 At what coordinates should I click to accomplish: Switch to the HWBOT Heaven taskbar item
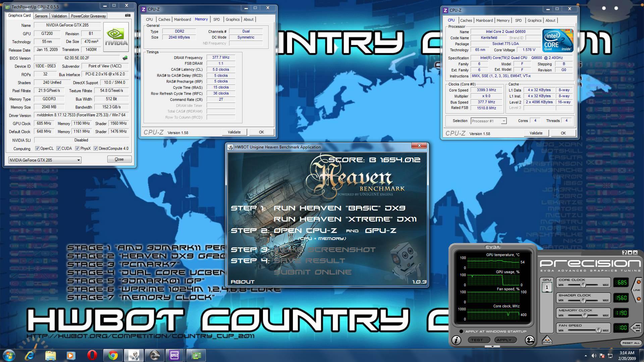click(134, 355)
